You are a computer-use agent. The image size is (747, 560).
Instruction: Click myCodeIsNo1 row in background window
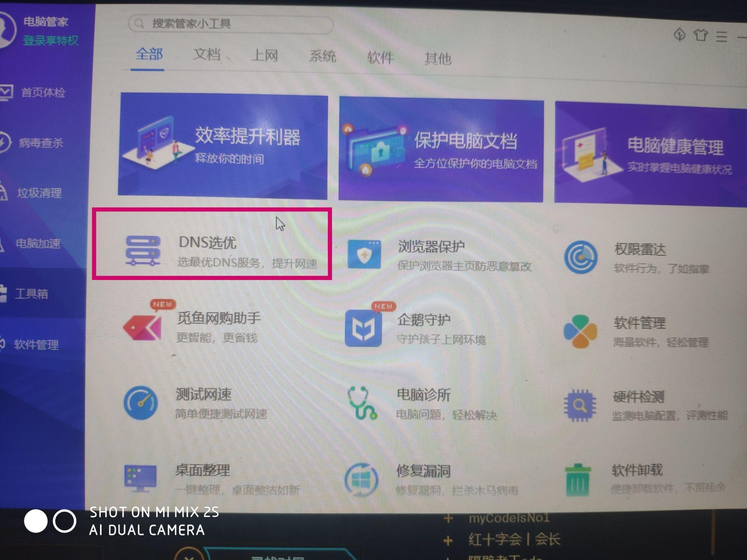pyautogui.click(x=509, y=518)
